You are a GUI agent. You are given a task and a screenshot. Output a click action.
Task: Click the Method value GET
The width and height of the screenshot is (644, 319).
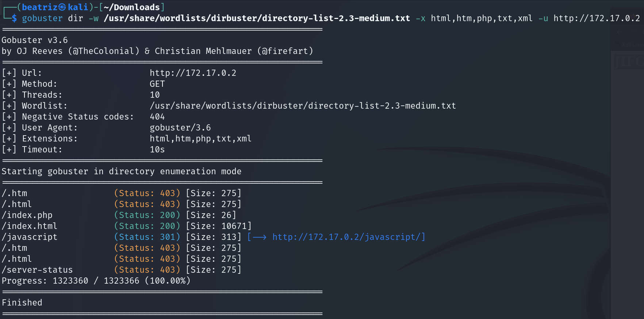coord(157,84)
